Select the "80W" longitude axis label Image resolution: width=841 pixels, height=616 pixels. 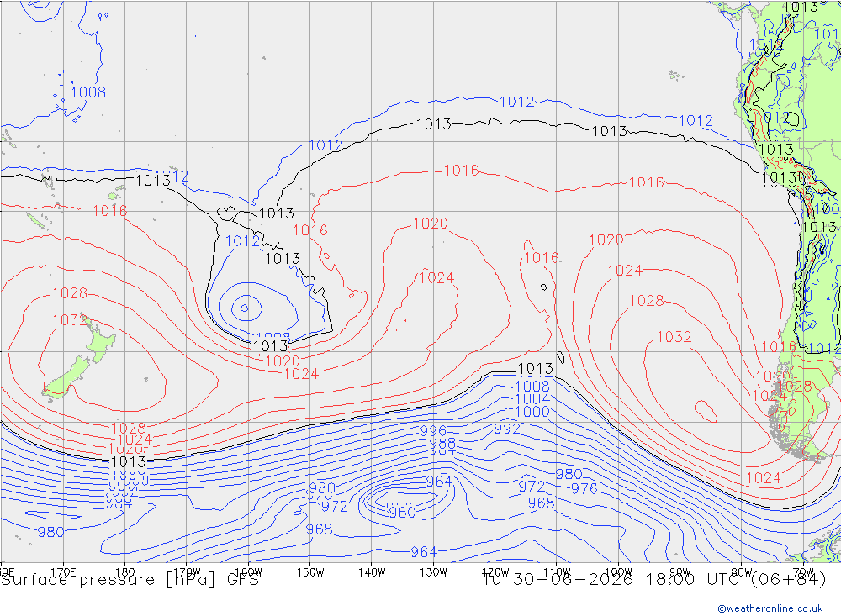point(742,572)
